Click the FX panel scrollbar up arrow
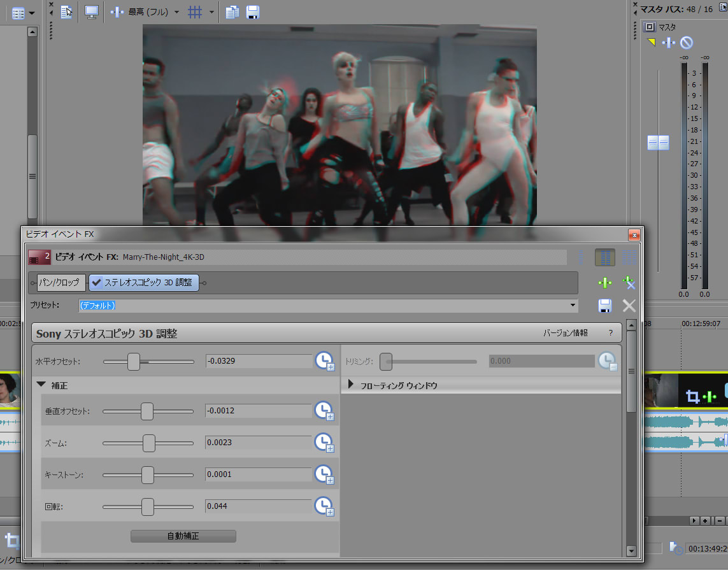The width and height of the screenshot is (728, 570). coord(631,325)
